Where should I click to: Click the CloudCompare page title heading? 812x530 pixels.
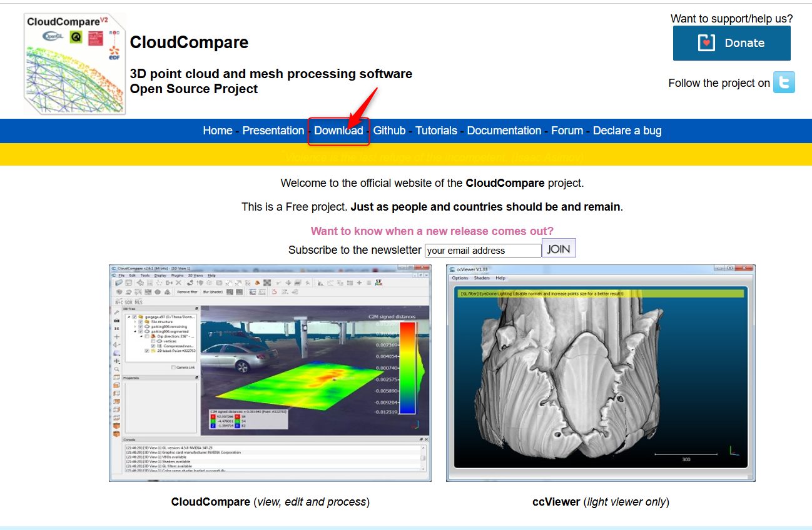tap(189, 42)
